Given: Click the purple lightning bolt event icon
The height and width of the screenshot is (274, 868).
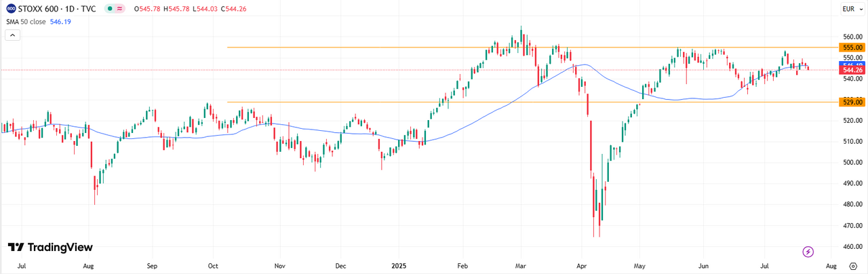Looking at the screenshot, I should [808, 252].
